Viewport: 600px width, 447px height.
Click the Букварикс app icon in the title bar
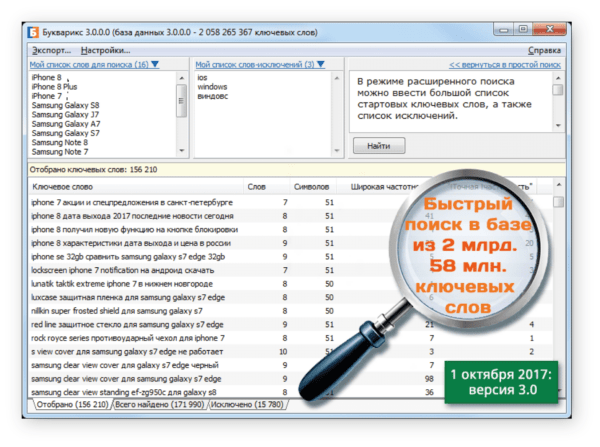33,32
